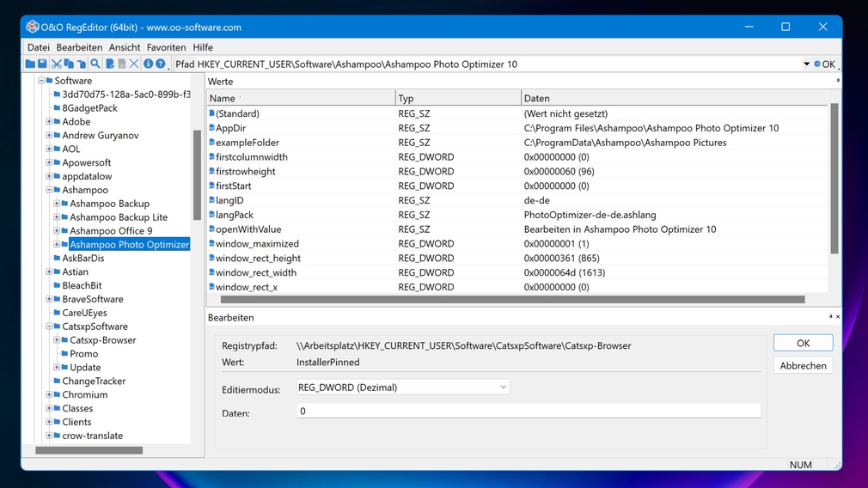Click the O&O RegEditor title bar logo
The width and height of the screenshot is (868, 488).
33,27
